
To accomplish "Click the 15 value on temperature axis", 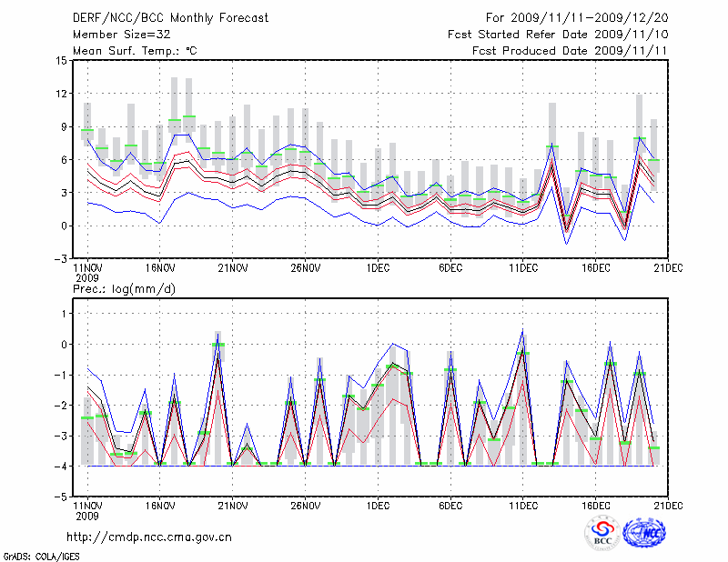I will [61, 61].
